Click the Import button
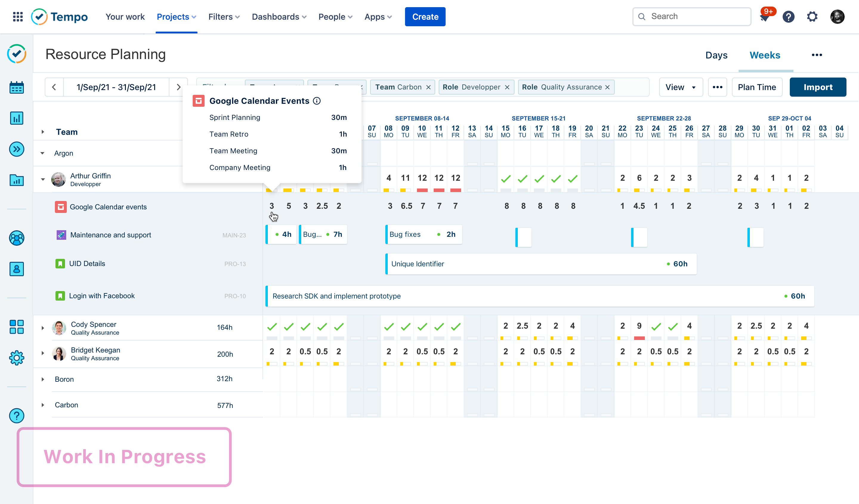The height and width of the screenshot is (504, 859). 818,87
